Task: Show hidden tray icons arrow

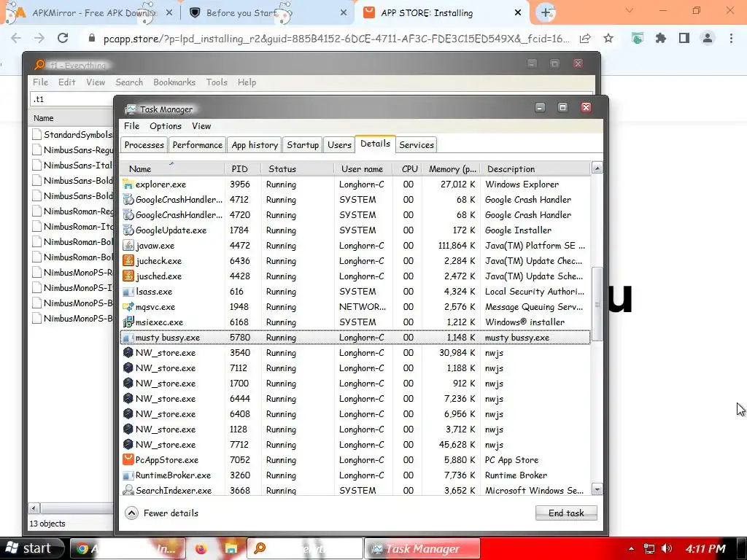Action: coord(631,548)
